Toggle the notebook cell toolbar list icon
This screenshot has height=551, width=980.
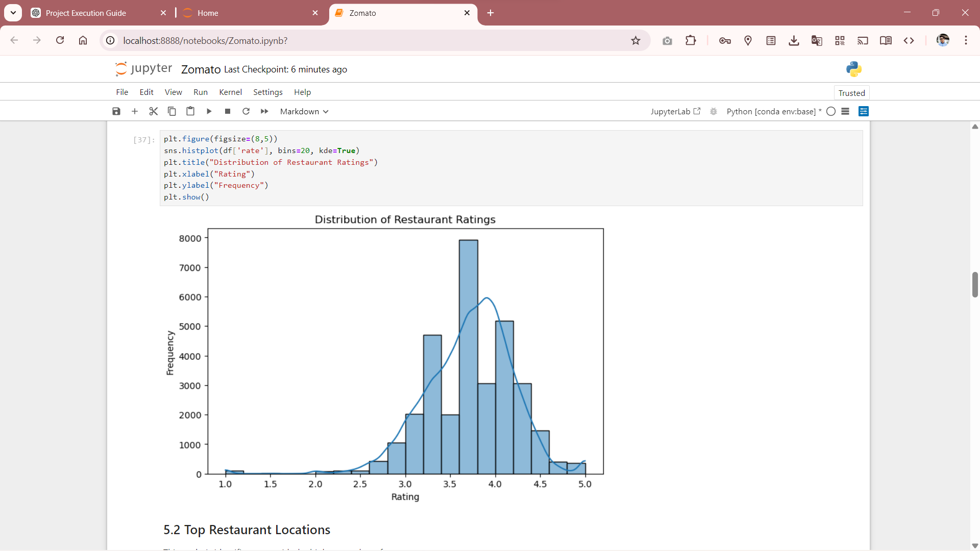click(x=845, y=111)
